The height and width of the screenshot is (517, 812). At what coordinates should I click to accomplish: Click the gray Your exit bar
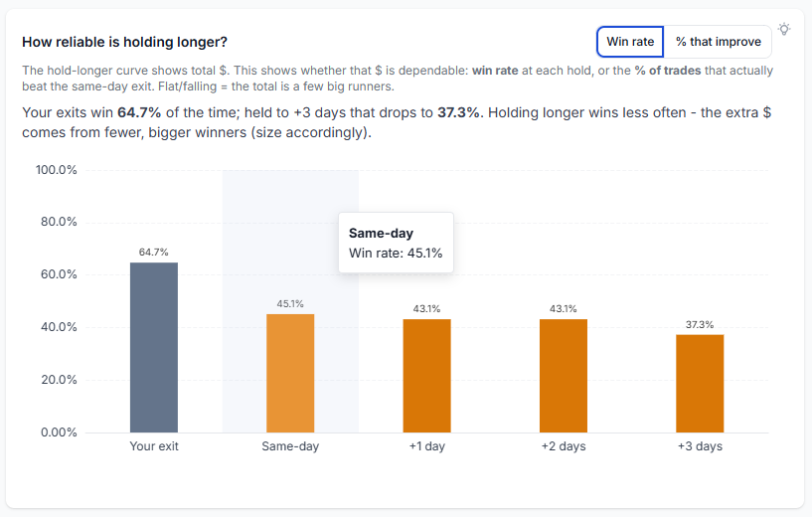(154, 347)
